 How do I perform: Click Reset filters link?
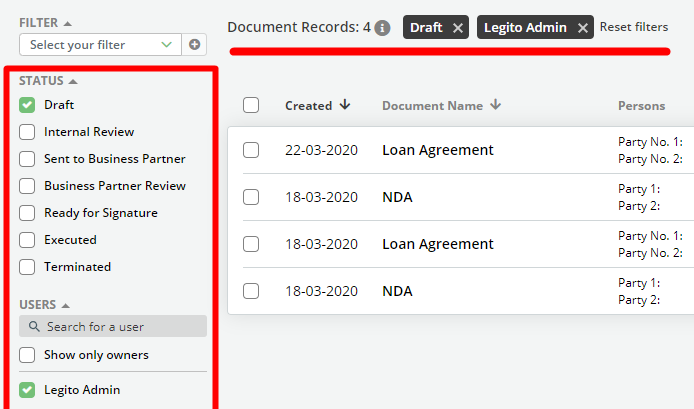634,27
